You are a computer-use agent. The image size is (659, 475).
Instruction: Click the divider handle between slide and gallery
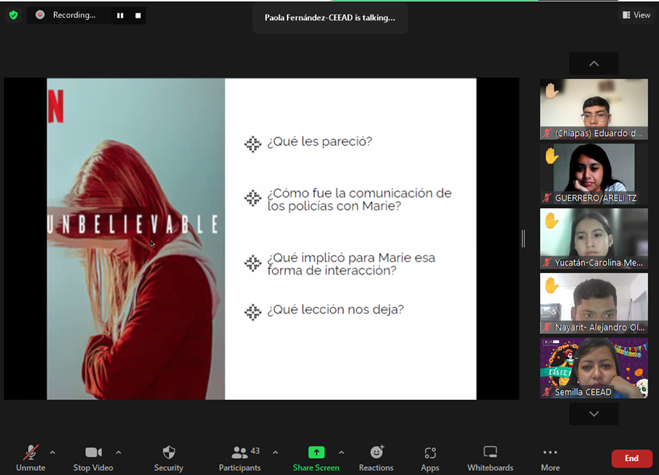523,238
